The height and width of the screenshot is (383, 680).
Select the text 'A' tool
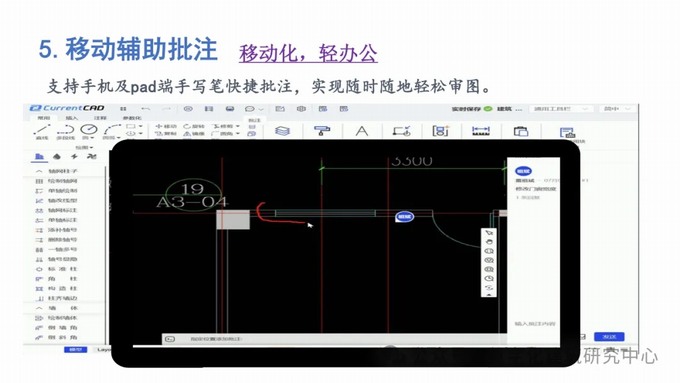(362, 131)
